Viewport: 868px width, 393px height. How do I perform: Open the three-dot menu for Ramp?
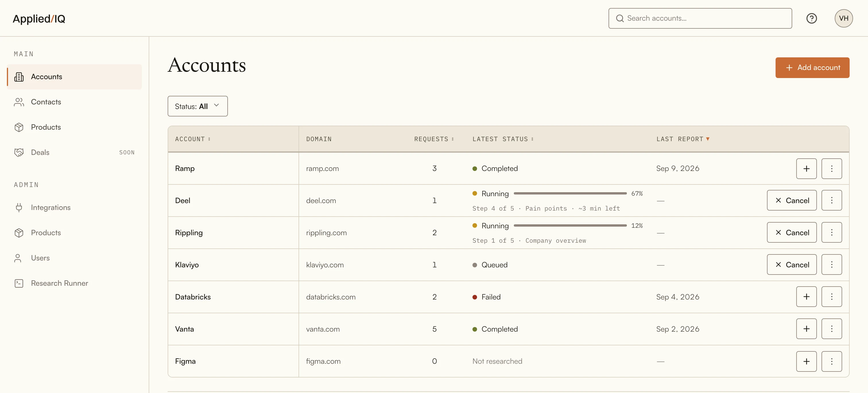tap(832, 168)
